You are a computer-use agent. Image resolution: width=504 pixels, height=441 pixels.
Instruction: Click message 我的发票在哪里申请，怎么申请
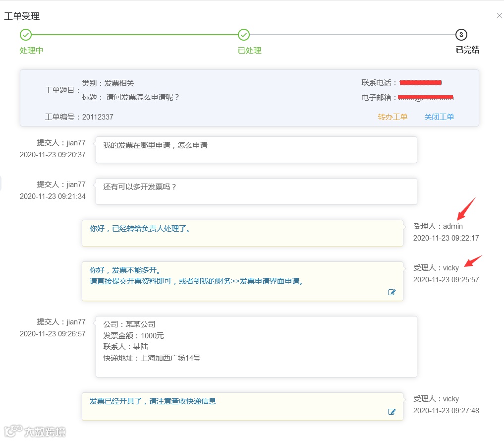(x=155, y=145)
